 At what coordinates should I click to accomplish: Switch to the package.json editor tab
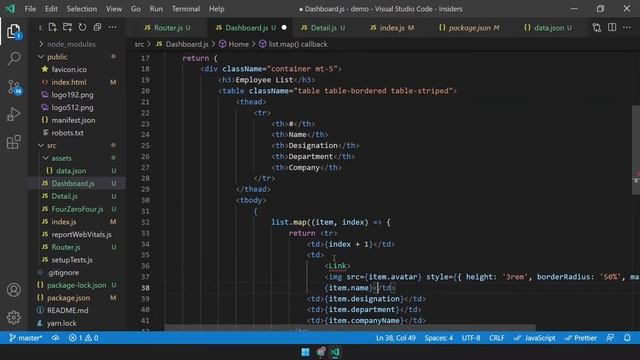(469, 28)
